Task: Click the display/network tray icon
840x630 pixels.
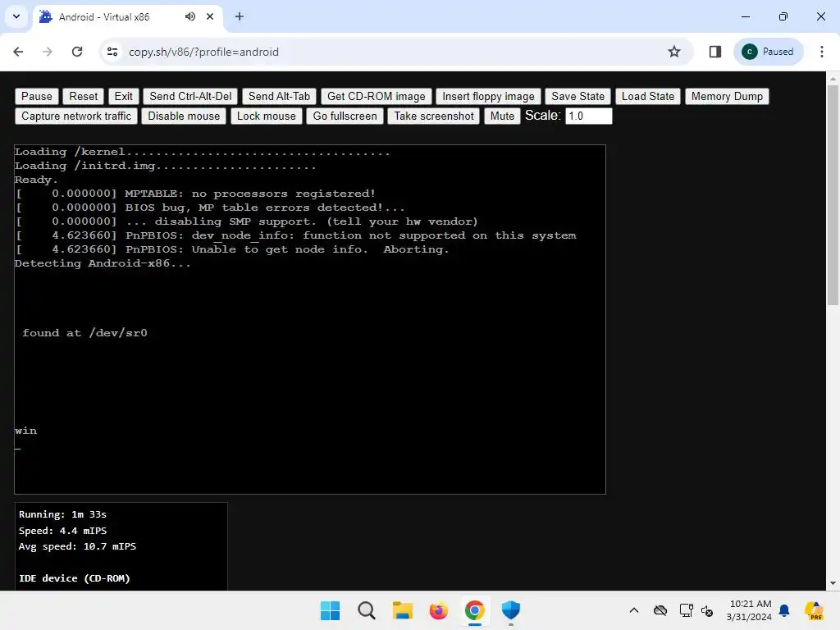Action: (686, 610)
